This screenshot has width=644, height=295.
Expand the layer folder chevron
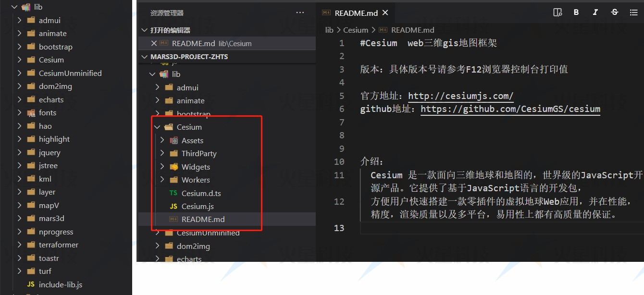point(19,192)
